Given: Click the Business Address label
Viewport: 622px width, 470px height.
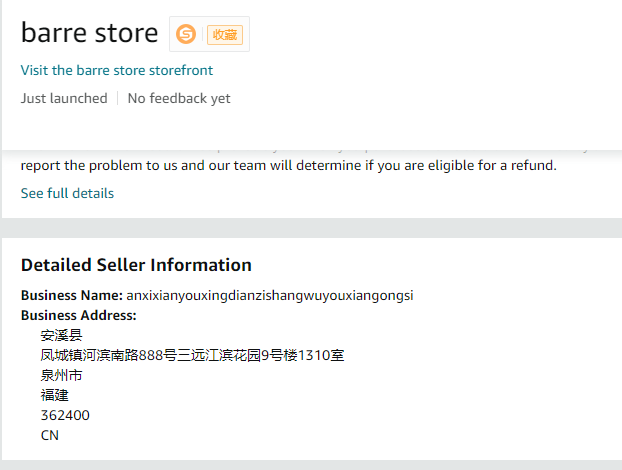Looking at the screenshot, I should click(x=78, y=315).
